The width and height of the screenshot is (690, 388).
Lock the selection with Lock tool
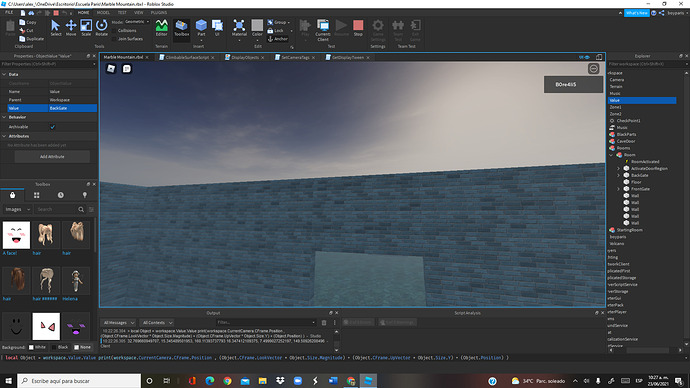click(276, 31)
